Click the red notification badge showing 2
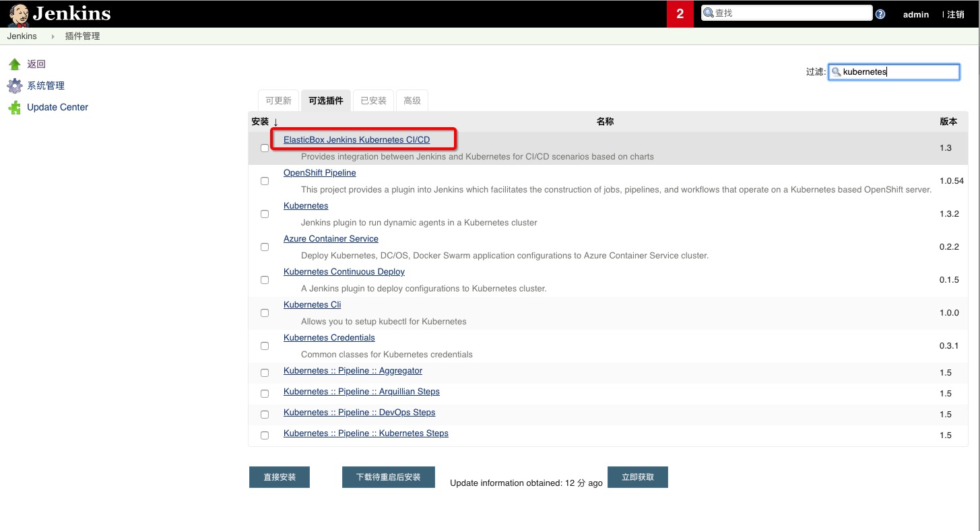Viewport: 980px width, 531px height. (x=680, y=14)
